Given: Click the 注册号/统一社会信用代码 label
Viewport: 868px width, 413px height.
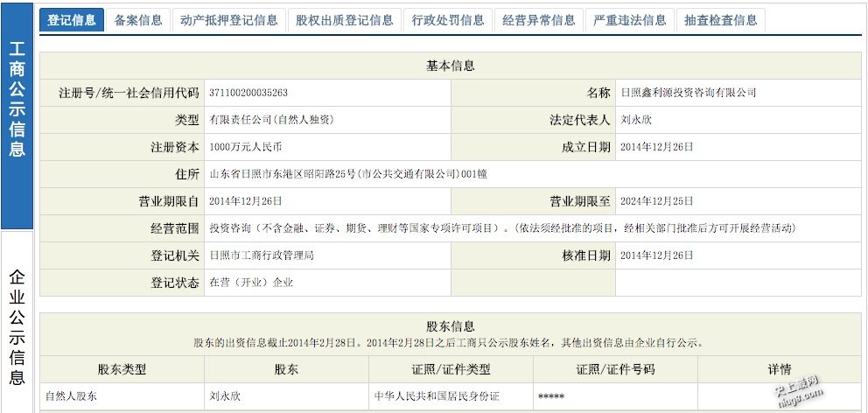Looking at the screenshot, I should (129, 93).
